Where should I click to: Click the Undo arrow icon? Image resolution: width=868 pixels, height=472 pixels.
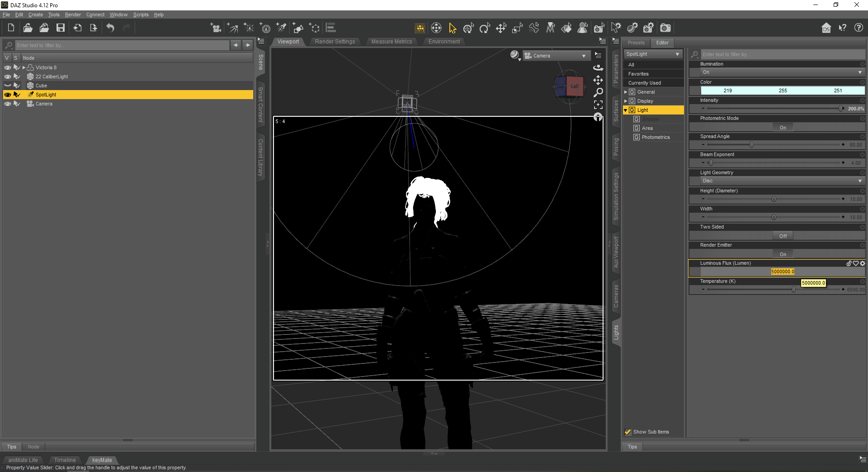[110, 28]
